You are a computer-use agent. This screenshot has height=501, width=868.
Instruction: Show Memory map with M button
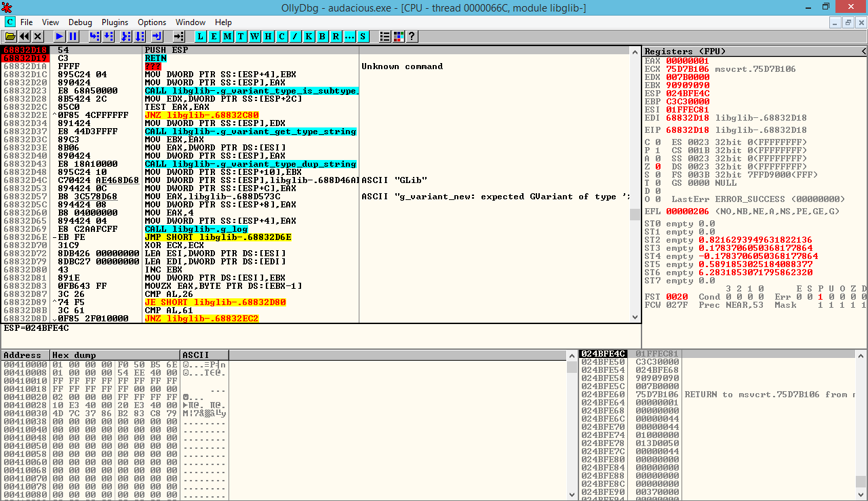[228, 36]
